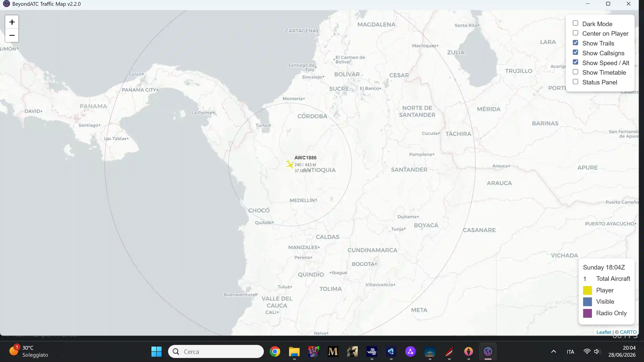
Task: Check the Status Panel option
Action: coord(575,82)
